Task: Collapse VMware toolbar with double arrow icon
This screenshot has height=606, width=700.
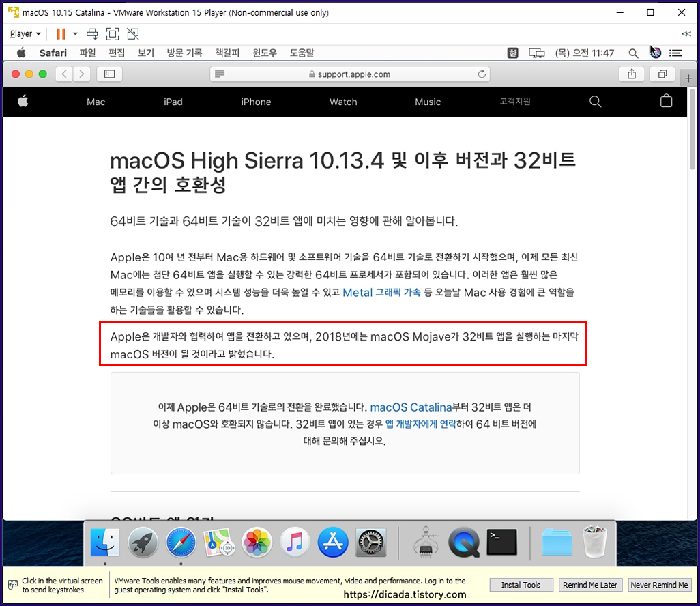Action: point(686,34)
